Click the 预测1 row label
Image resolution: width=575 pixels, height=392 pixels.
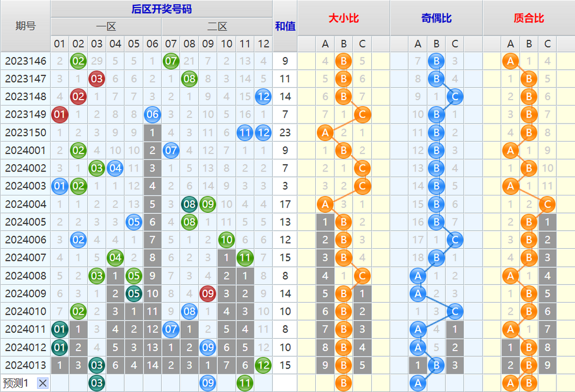tap(16, 383)
